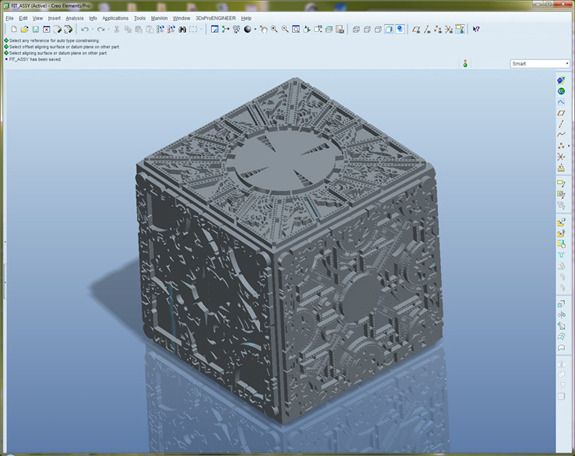Open the Analysis menu

click(x=74, y=18)
